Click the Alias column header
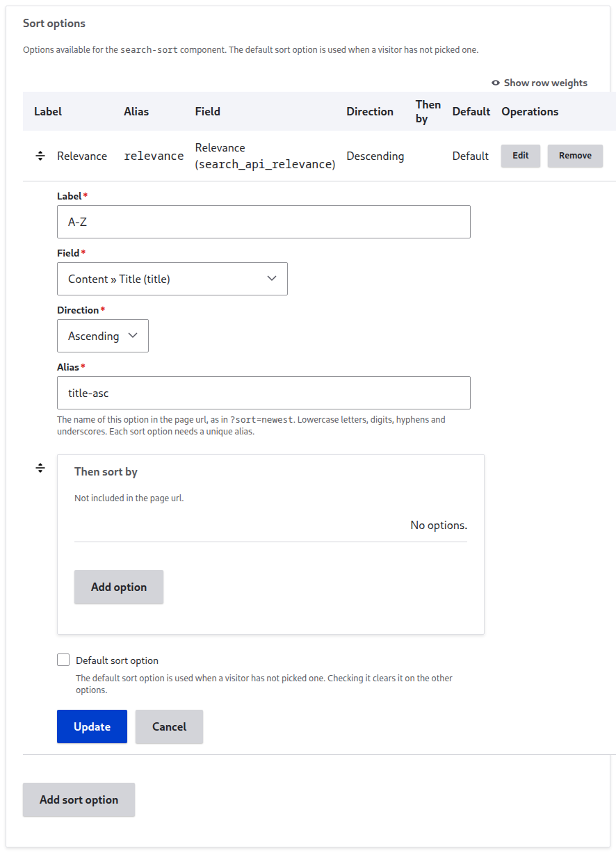Screen dimensions: 616x853 coord(136,111)
